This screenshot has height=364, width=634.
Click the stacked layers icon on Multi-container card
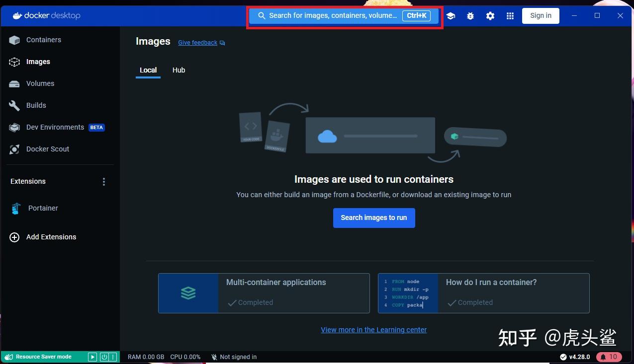pyautogui.click(x=188, y=293)
